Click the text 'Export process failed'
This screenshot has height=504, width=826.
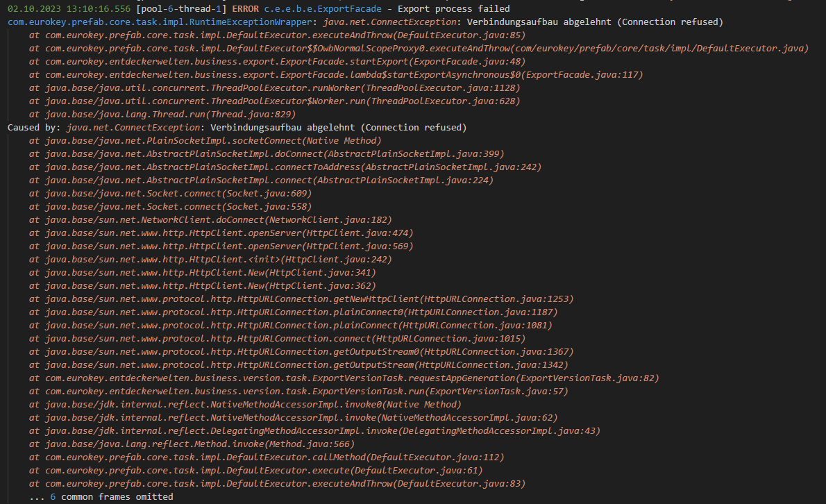tap(453, 9)
